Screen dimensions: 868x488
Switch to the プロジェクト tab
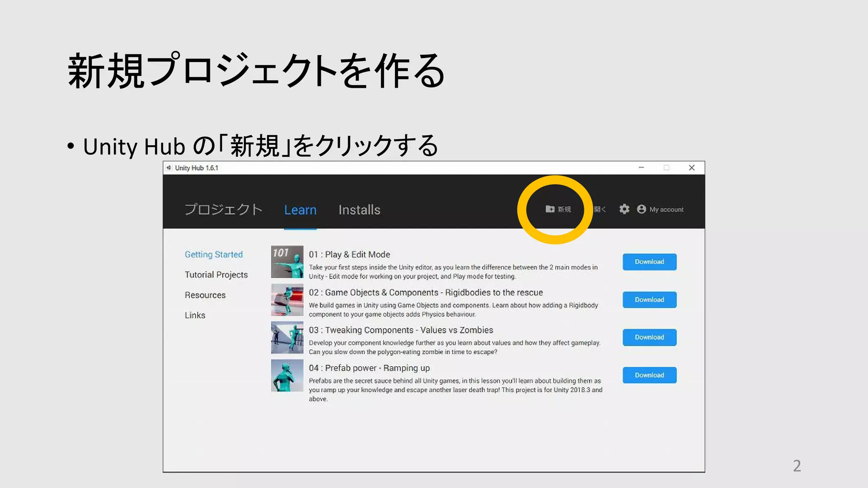coord(224,210)
